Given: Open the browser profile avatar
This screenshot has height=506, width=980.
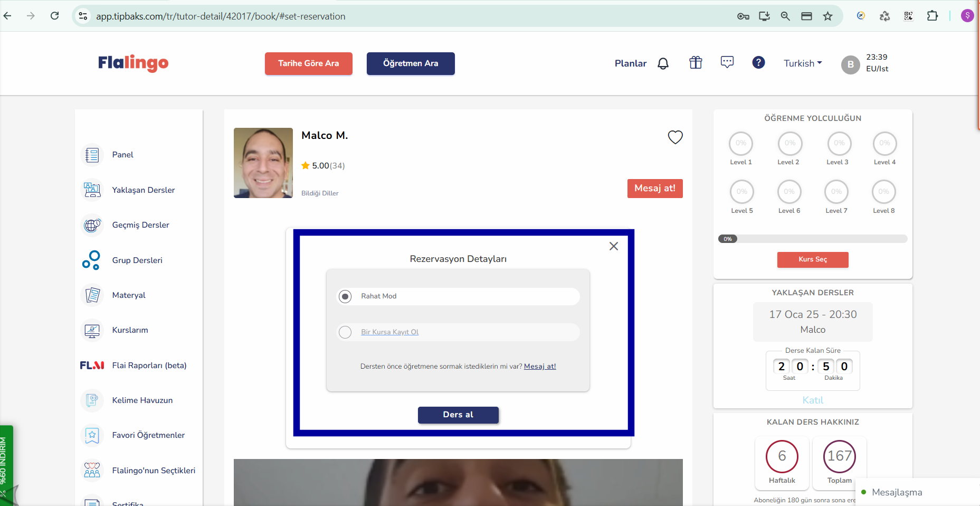Looking at the screenshot, I should tap(967, 16).
